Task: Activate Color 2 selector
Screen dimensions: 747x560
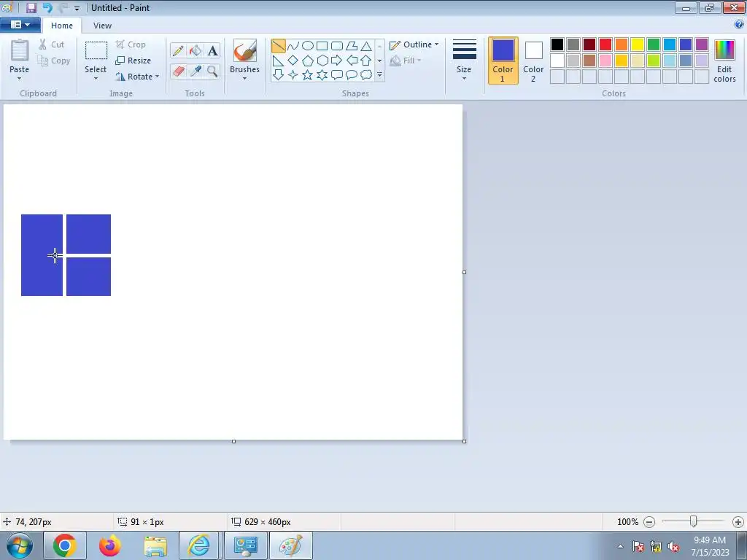Action: click(533, 61)
